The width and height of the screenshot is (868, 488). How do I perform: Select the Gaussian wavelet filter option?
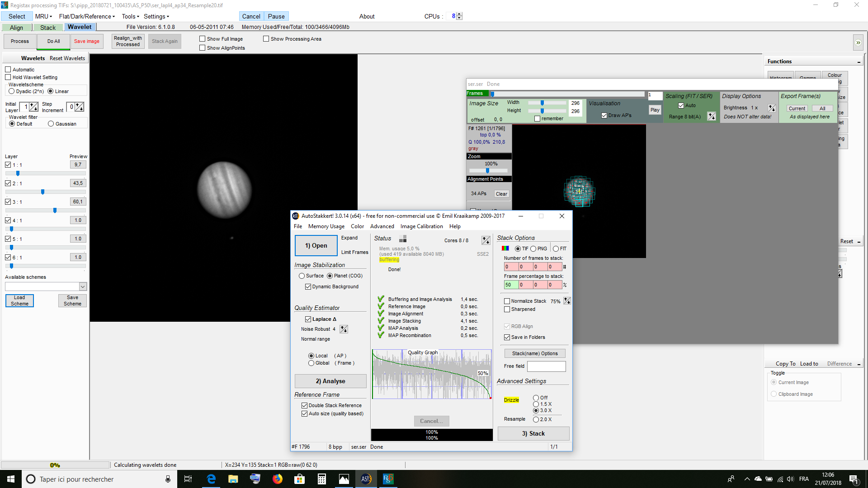point(51,124)
